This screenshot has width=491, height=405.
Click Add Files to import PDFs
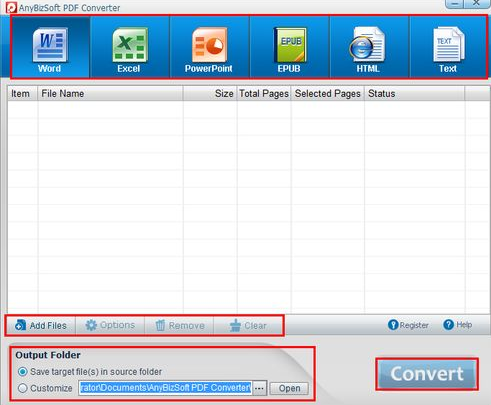[41, 325]
